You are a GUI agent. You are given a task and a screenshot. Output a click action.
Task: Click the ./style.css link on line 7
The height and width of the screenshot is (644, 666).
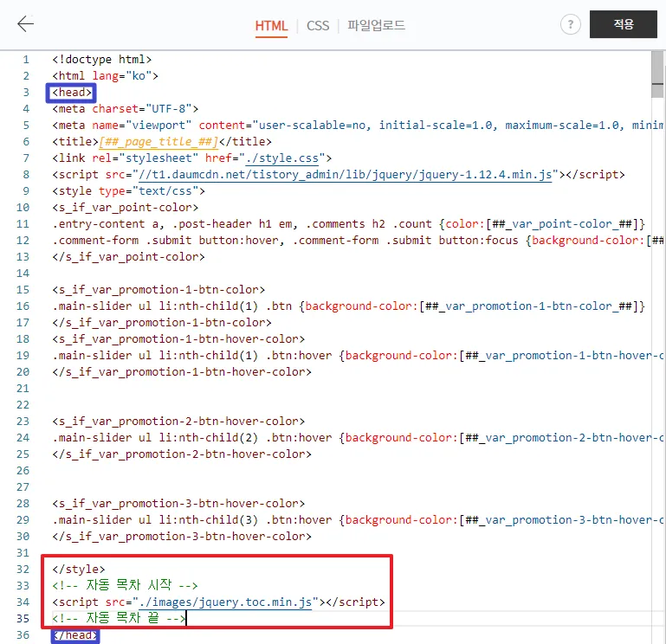281,158
